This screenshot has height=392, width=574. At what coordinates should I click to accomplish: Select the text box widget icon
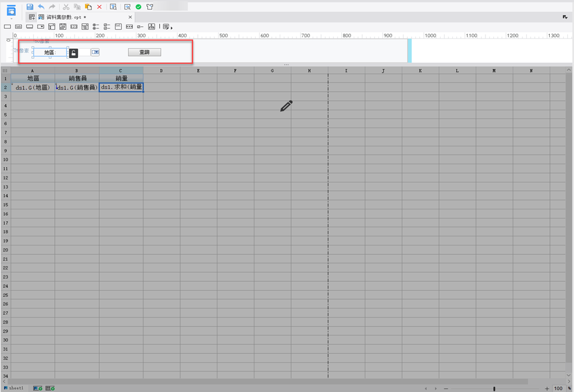[7, 26]
